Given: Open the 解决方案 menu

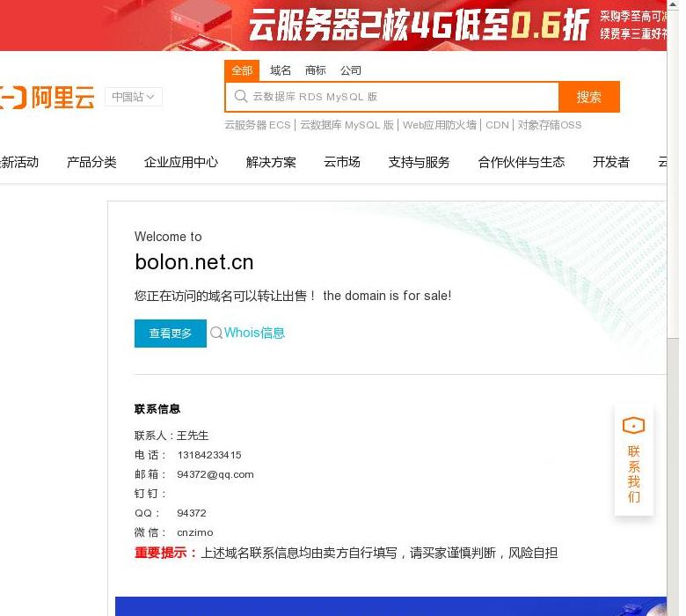Looking at the screenshot, I should click(x=271, y=163).
